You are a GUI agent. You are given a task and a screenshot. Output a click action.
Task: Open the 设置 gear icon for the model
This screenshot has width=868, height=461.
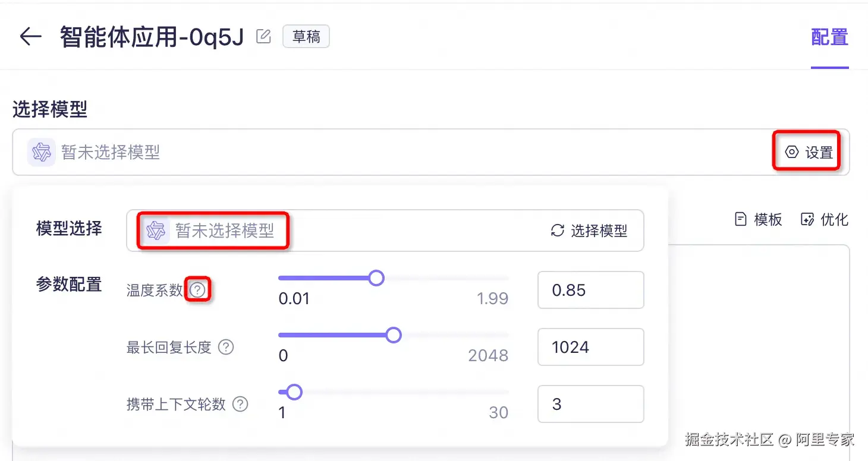click(x=791, y=152)
